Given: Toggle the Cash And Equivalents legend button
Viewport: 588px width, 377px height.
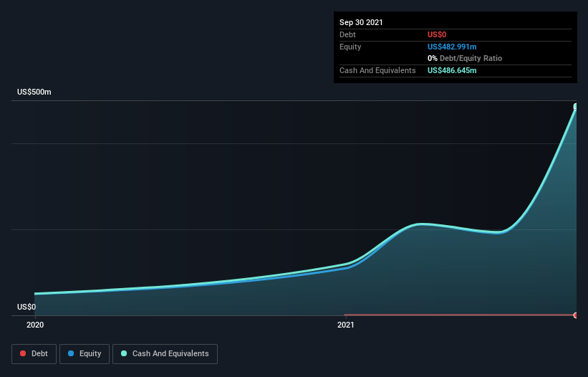Looking at the screenshot, I should [x=165, y=354].
